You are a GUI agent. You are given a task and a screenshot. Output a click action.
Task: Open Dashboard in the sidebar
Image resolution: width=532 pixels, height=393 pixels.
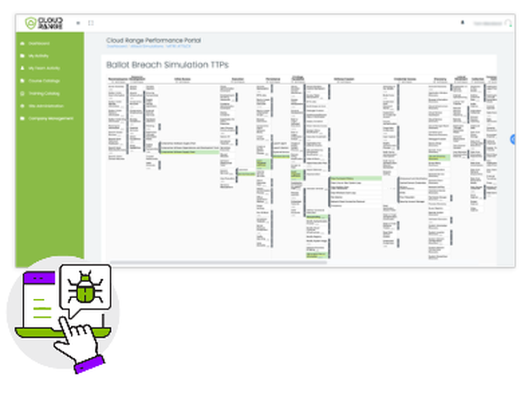pos(35,44)
